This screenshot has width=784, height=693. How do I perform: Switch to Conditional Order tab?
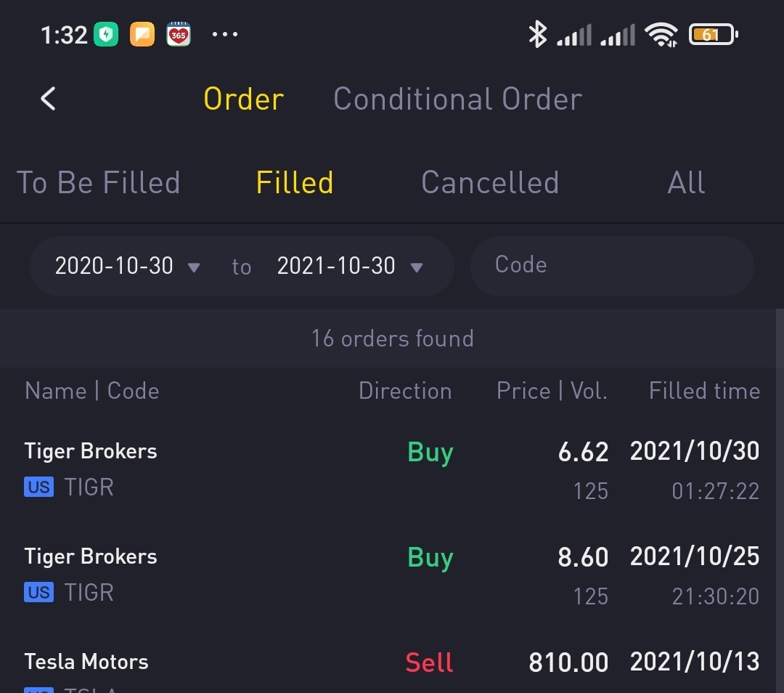(x=457, y=99)
